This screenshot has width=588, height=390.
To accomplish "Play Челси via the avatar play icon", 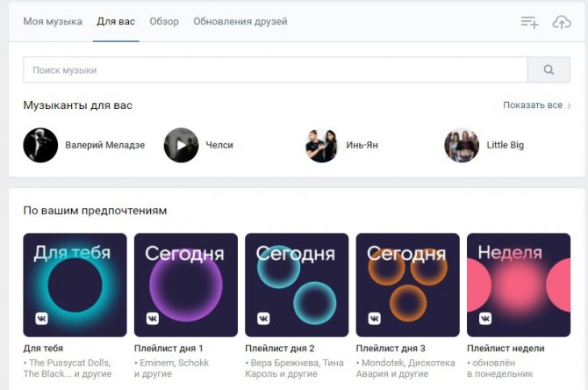I will pos(181,145).
